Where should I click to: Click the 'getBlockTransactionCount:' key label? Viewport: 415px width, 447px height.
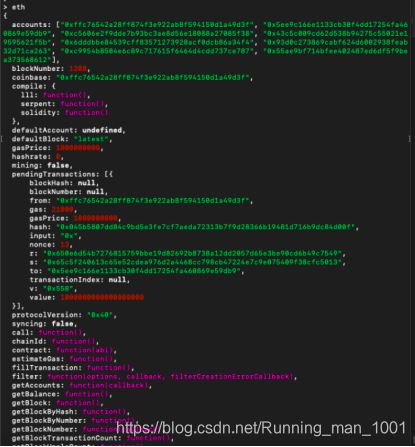[x=67, y=438]
